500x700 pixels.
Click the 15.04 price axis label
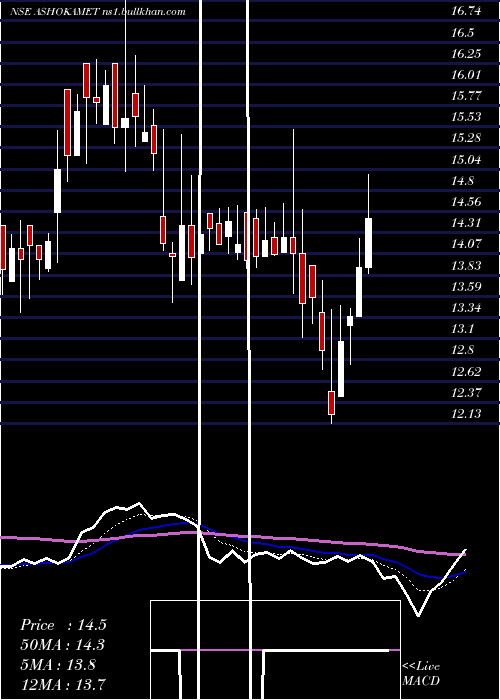(466, 159)
